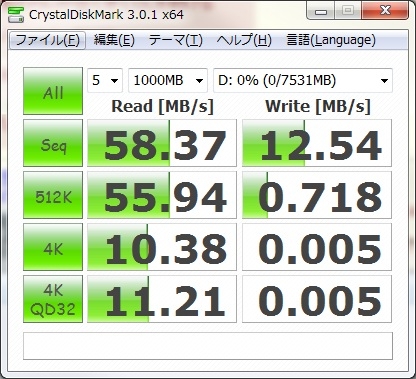Start the Seq sequential test

click(x=53, y=143)
